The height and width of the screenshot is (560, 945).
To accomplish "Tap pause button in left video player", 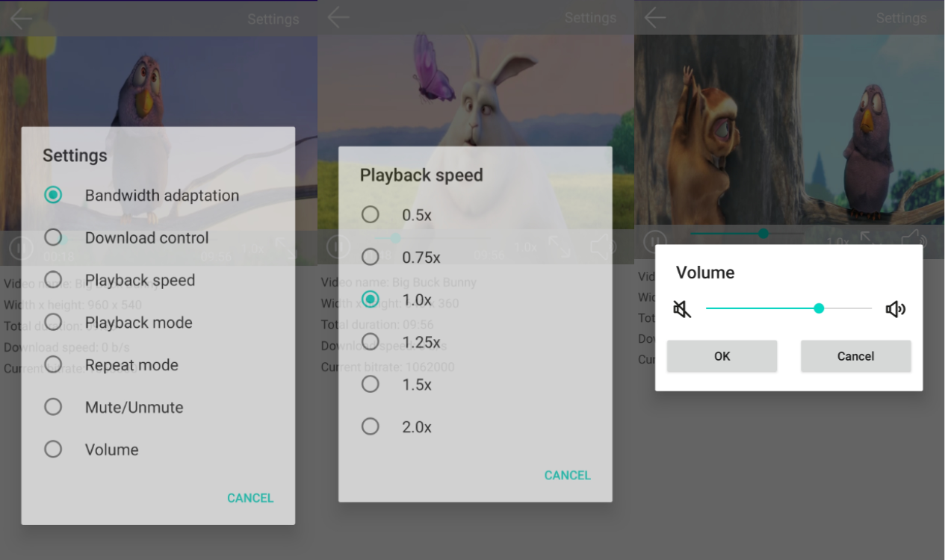I will [21, 247].
